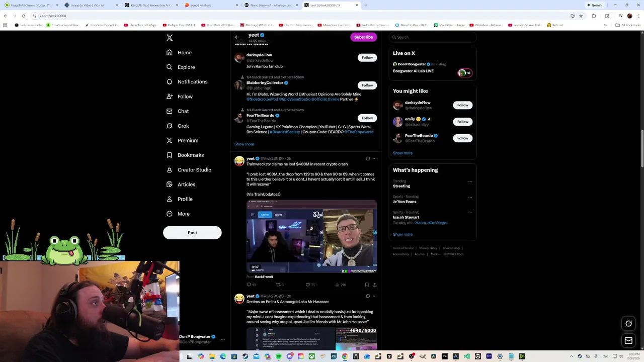Expand Show more under What's happening
The image size is (644, 362).
[x=403, y=234]
